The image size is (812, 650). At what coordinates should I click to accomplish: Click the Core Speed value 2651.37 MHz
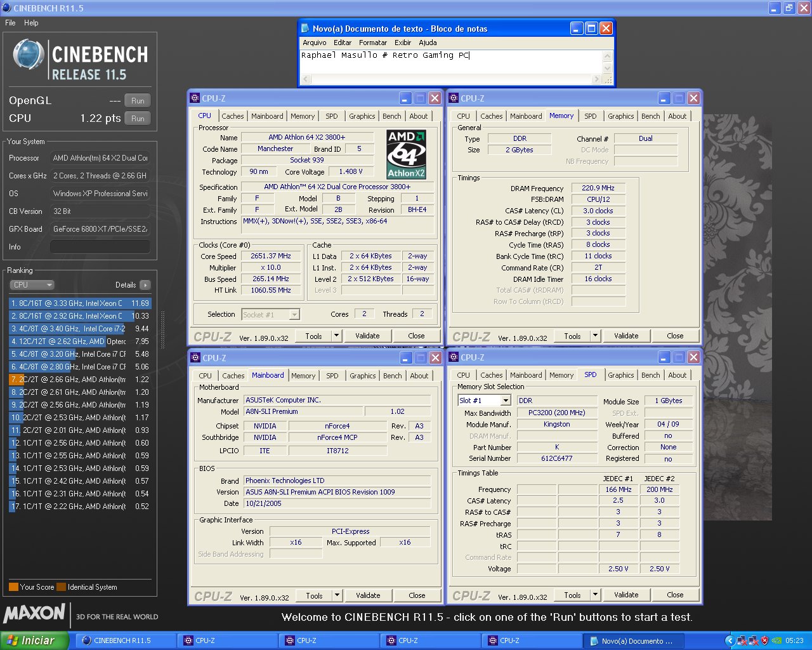pyautogui.click(x=271, y=256)
